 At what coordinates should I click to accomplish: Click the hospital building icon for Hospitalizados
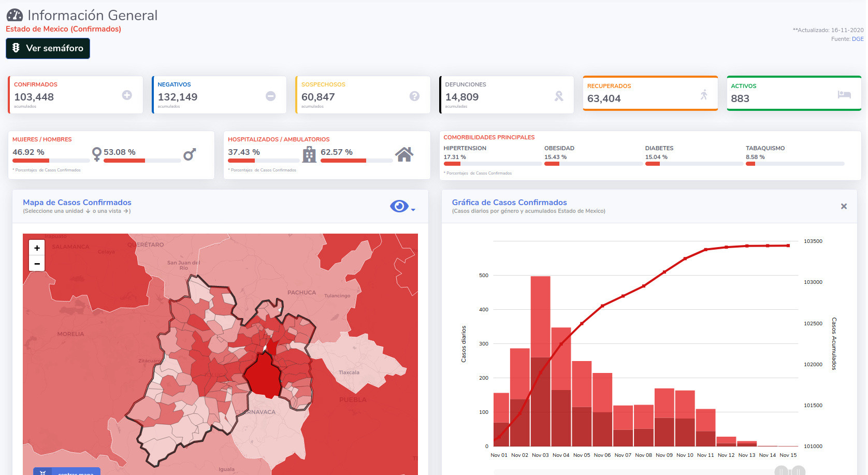(309, 154)
